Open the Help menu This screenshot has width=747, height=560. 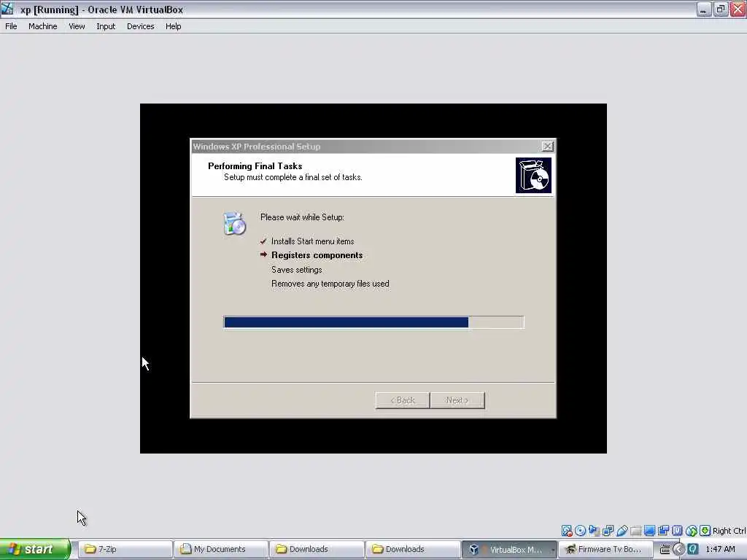tap(173, 26)
